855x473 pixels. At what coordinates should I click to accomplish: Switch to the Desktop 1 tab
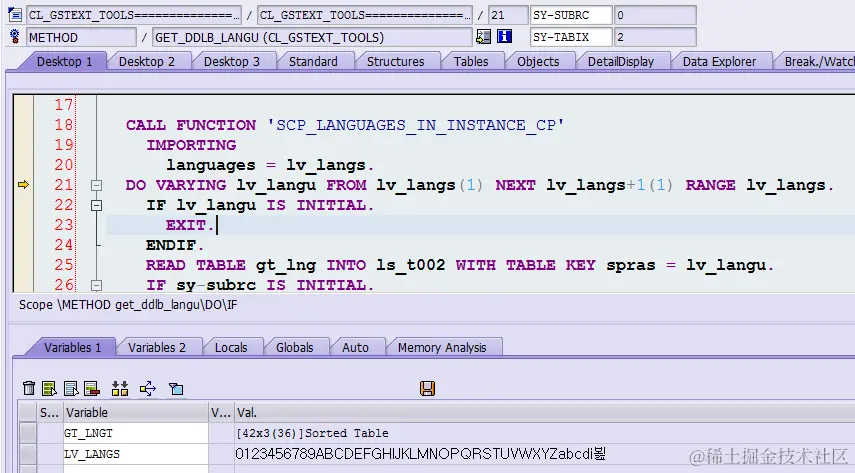[64, 62]
